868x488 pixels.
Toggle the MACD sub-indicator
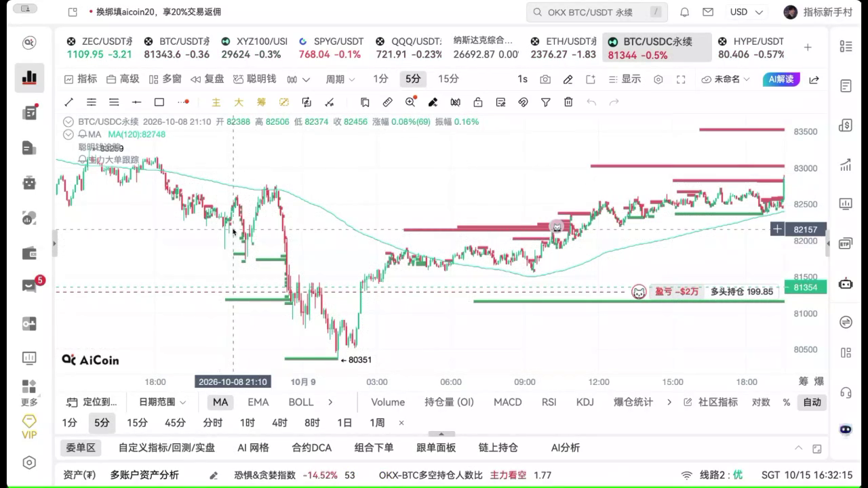508,402
